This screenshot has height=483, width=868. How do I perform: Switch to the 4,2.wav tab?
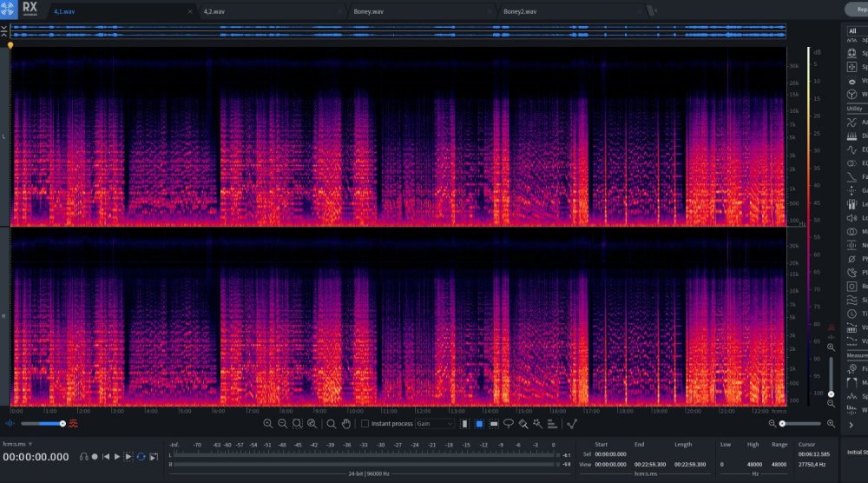[x=214, y=11]
